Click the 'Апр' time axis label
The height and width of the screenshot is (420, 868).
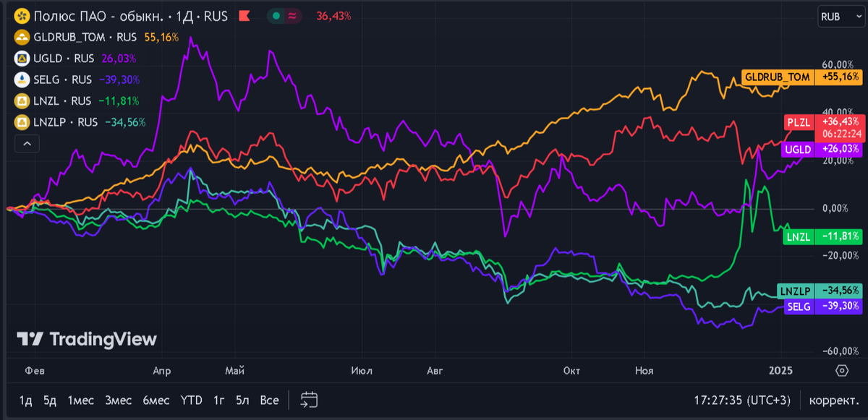[x=162, y=371]
